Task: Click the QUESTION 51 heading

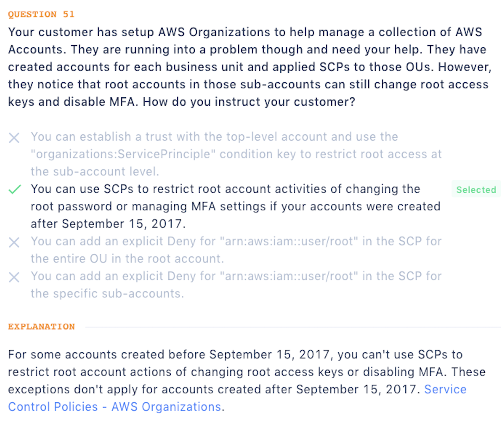Action: pos(41,15)
